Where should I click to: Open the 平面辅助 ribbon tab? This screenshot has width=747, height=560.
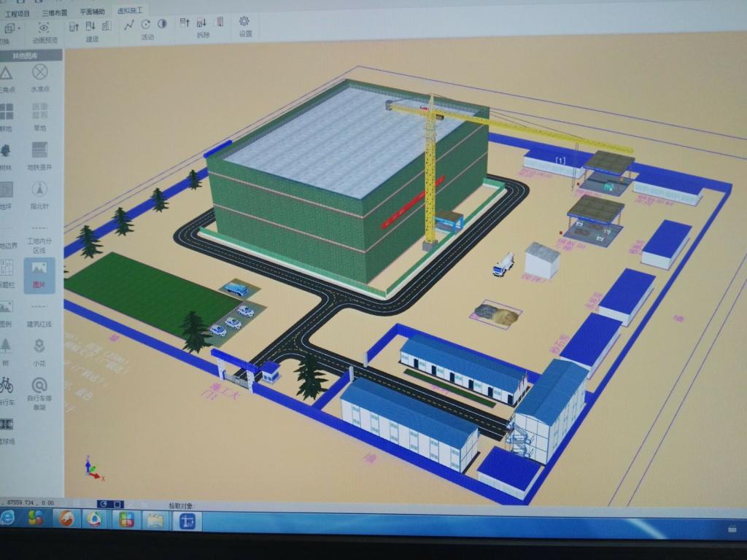point(92,12)
